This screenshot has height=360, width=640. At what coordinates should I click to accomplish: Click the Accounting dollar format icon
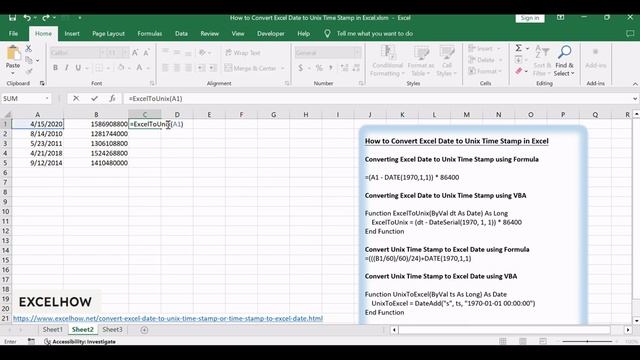[301, 68]
